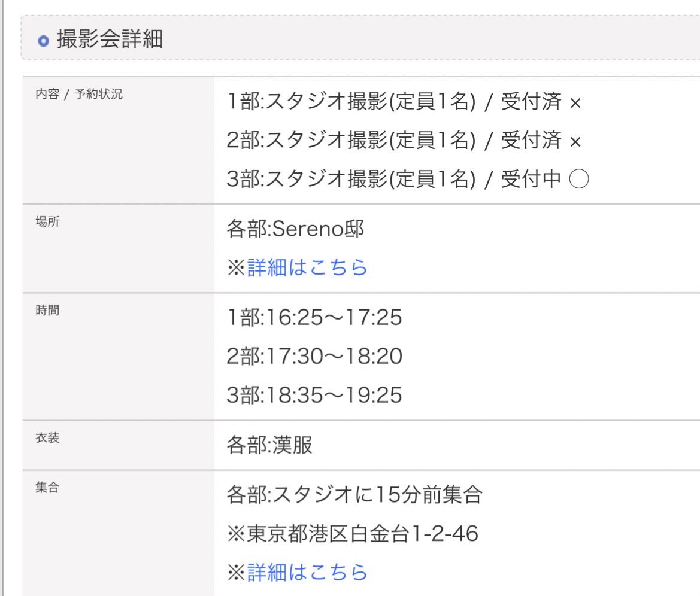Click the 時間 row label
The image size is (700, 596).
click(x=47, y=310)
